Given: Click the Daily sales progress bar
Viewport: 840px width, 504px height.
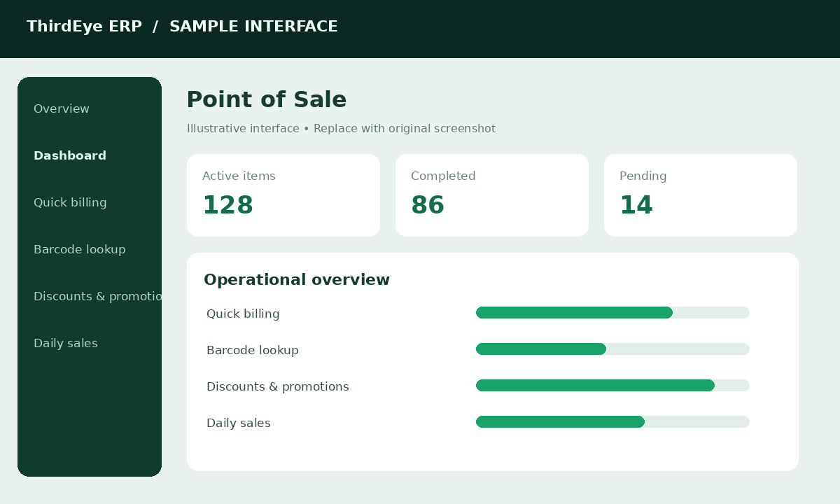Looking at the screenshot, I should tap(612, 422).
